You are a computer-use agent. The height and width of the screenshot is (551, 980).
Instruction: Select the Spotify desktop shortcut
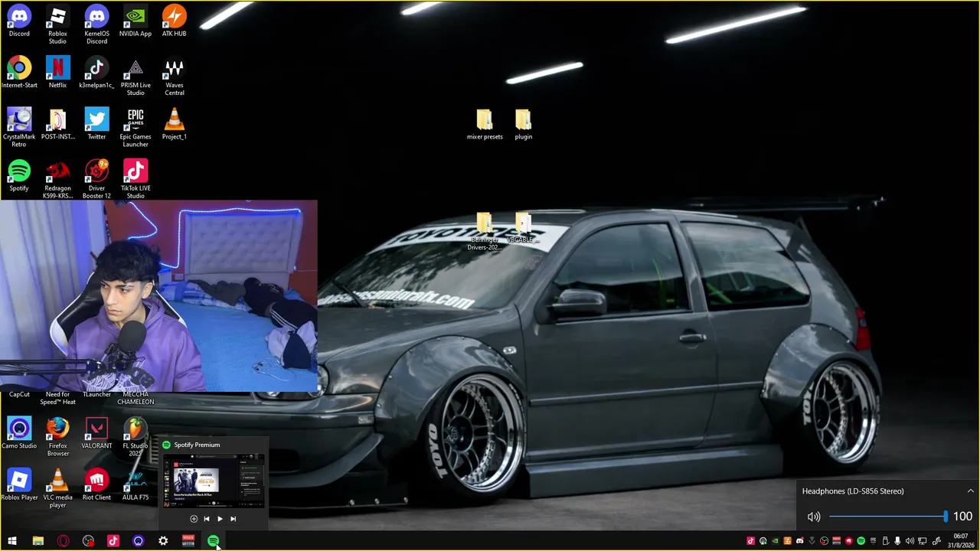(x=19, y=175)
